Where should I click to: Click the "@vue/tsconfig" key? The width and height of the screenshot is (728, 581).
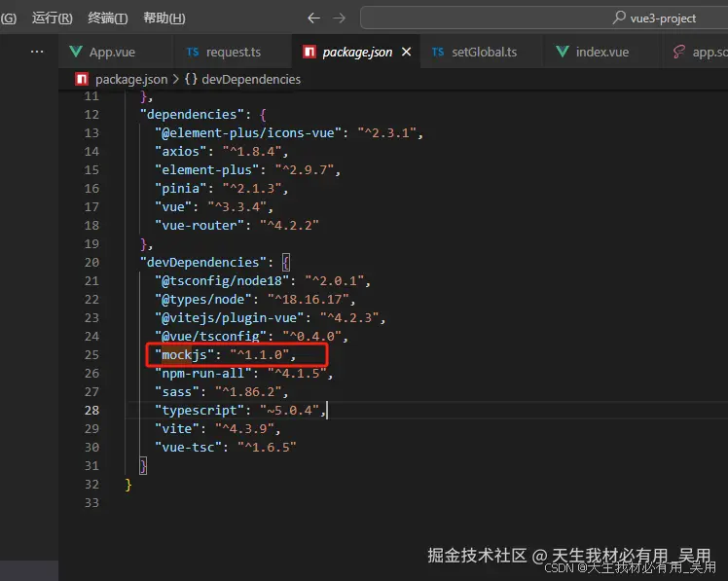tap(210, 337)
